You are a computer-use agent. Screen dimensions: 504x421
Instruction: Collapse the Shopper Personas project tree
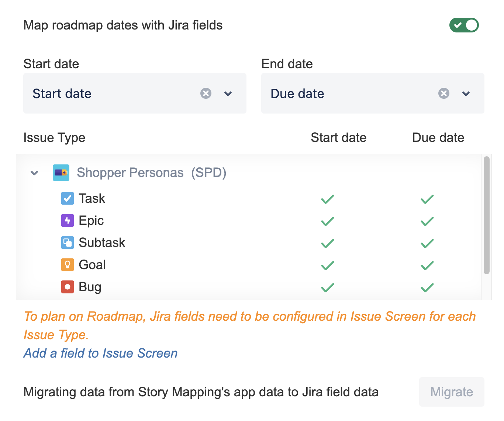pos(34,173)
